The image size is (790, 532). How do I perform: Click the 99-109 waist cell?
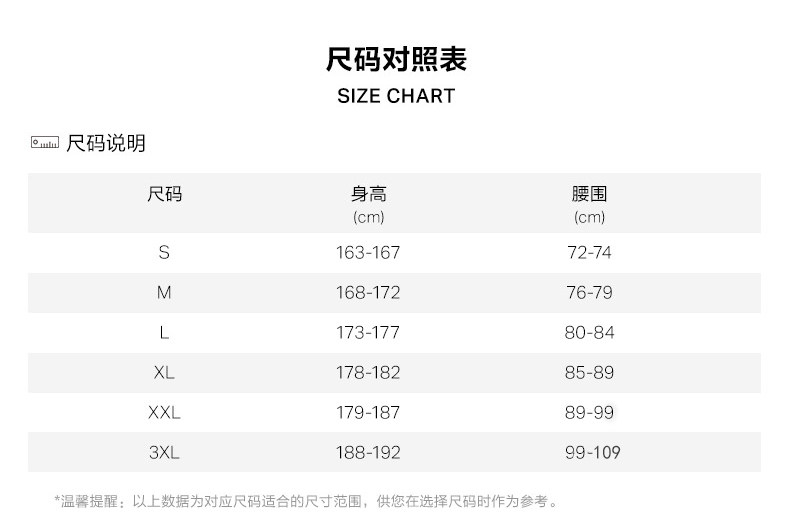[x=592, y=453]
